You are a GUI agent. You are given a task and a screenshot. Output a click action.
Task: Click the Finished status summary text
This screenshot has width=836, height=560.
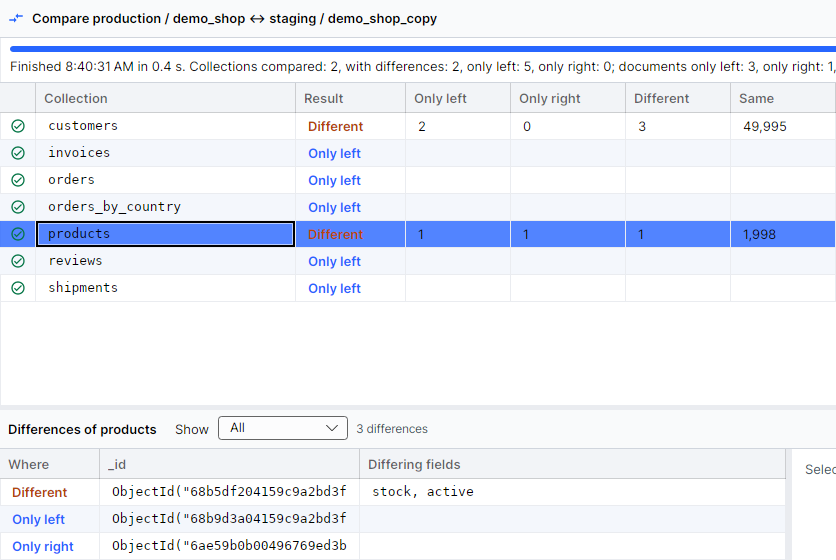[x=423, y=67]
